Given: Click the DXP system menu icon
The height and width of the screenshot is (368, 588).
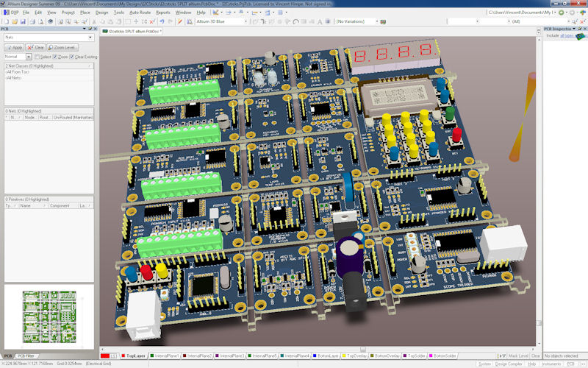Looking at the screenshot, I should [6, 13].
